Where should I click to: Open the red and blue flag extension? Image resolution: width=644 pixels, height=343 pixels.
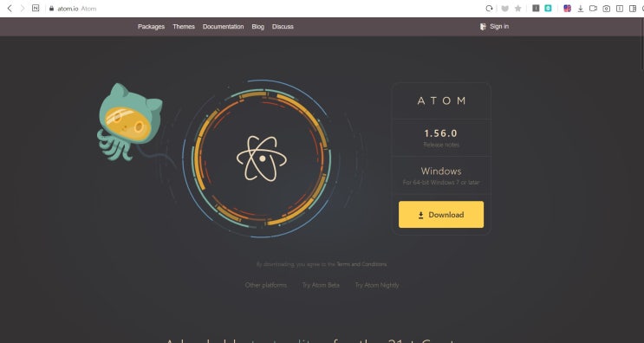(x=567, y=8)
